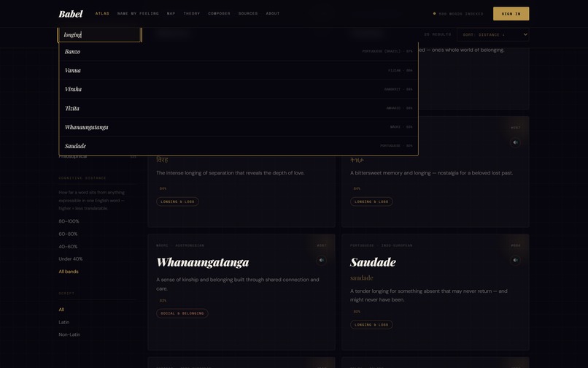Choose the Banzo suggestion

coord(239,51)
